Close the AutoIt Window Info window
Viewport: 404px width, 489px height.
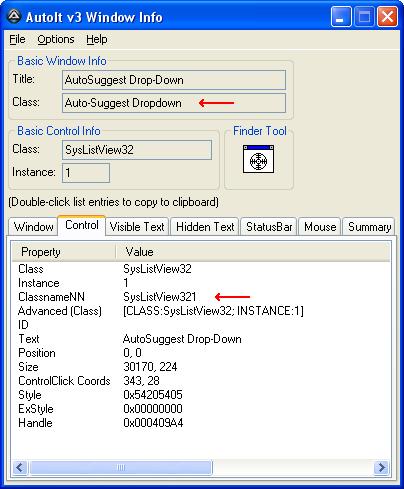click(387, 17)
